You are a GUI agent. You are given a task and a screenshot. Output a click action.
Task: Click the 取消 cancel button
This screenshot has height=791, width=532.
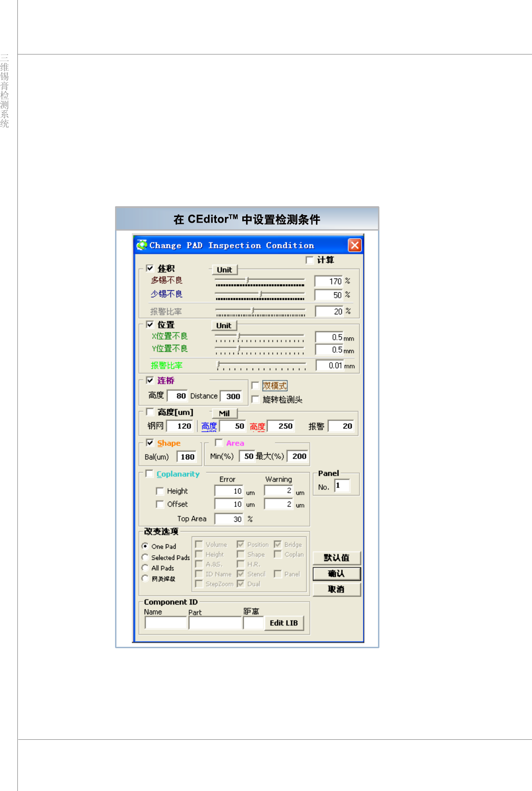click(x=337, y=589)
